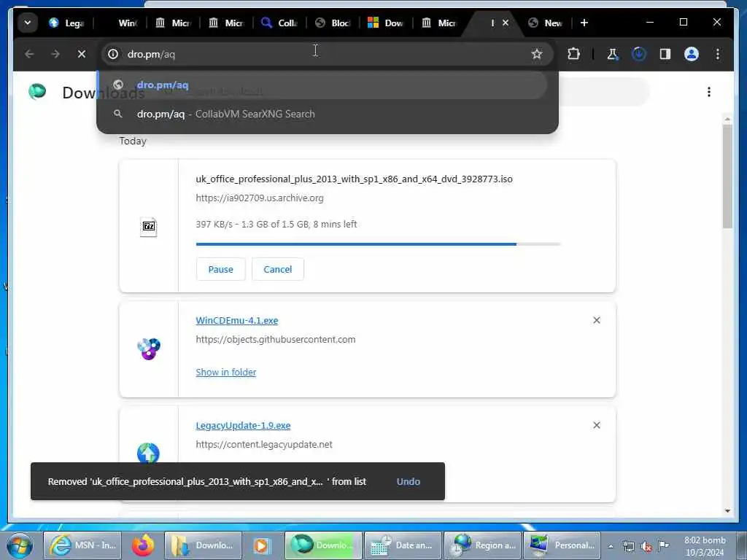
Task: Close the active loading tab
Action: pos(506,23)
